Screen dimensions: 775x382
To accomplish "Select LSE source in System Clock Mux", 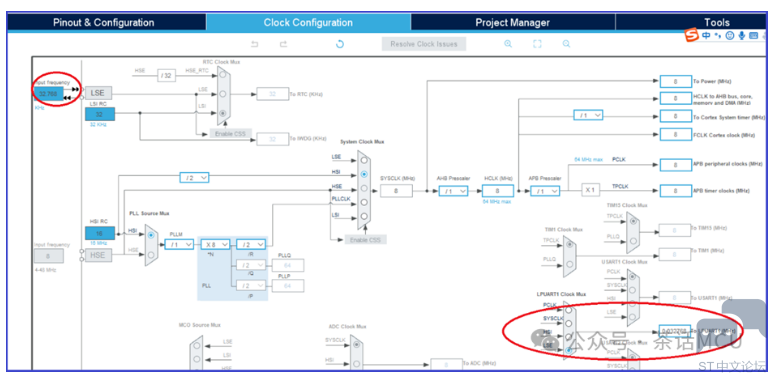I will coord(364,160).
